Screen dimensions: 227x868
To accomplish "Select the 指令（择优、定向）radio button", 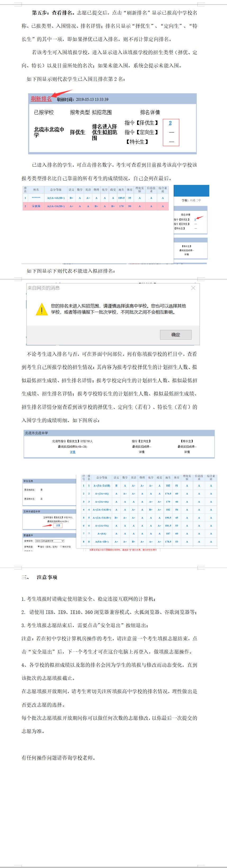I will tap(39, 547).
